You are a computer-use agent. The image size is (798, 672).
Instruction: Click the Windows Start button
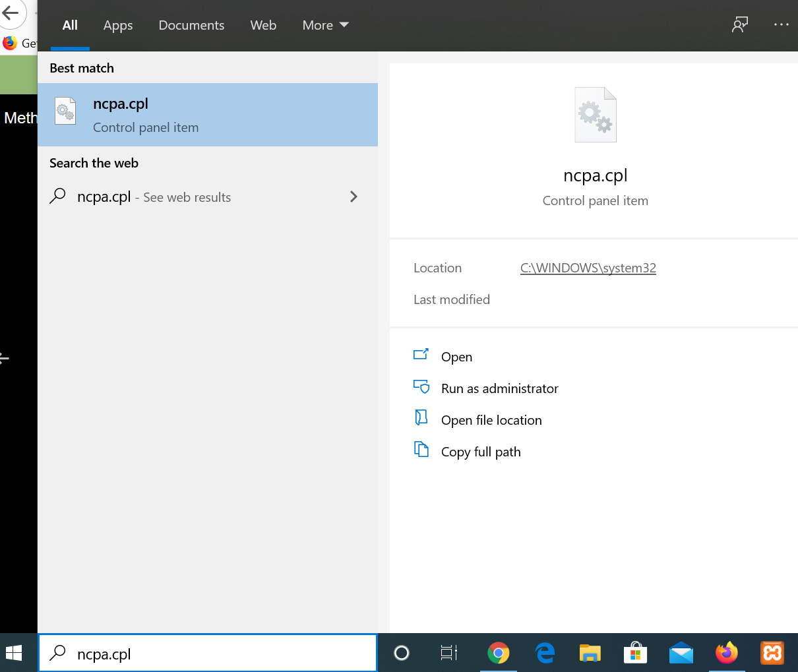point(14,653)
